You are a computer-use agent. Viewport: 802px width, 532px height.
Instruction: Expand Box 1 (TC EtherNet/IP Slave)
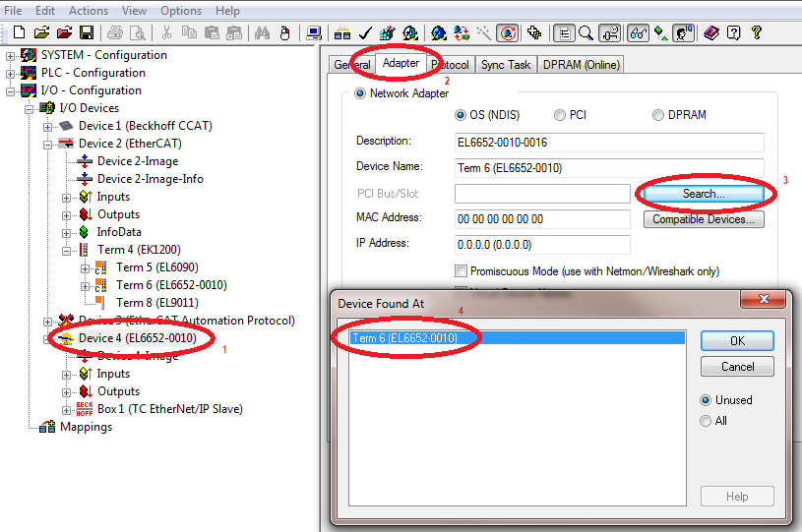(67, 410)
